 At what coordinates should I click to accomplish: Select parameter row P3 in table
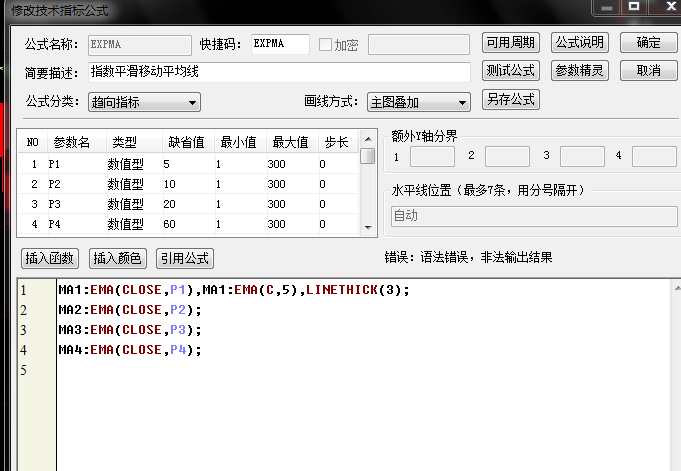coord(60,204)
